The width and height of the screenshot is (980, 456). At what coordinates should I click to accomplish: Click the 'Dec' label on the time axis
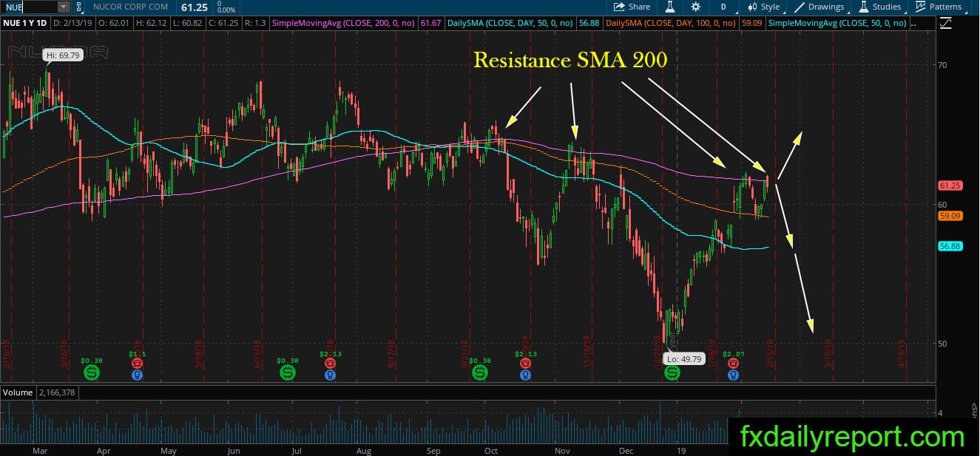[627, 450]
